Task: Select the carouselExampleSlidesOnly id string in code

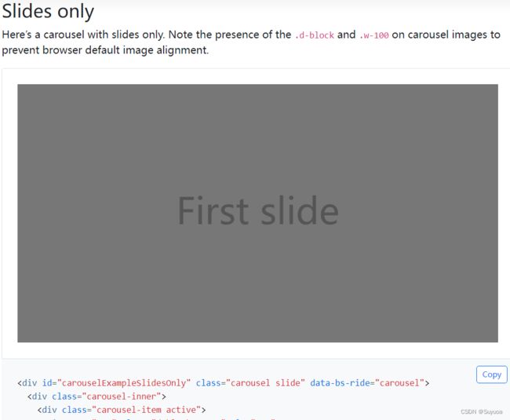Action: pyautogui.click(x=124, y=383)
